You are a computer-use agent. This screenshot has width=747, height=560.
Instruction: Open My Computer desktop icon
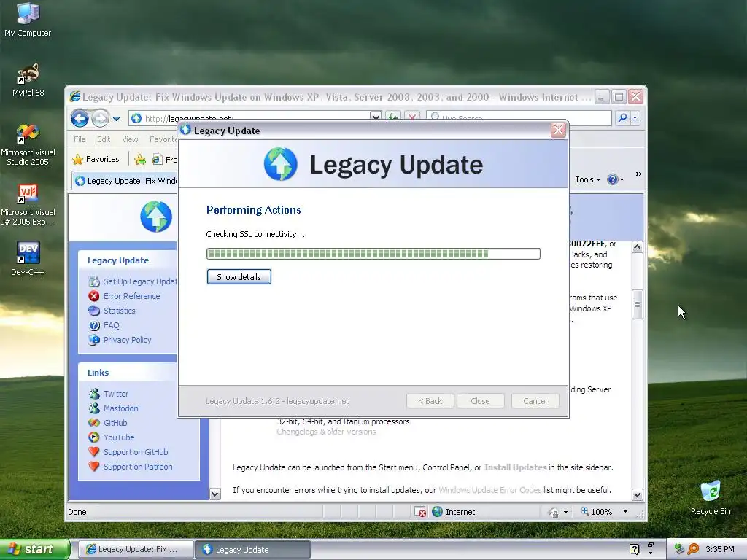tap(28, 20)
